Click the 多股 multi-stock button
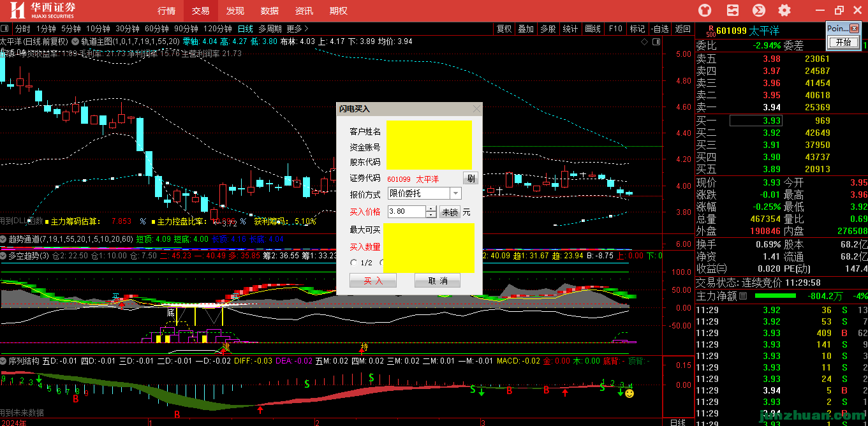Image resolution: width=868 pixels, height=426 pixels. 548,29
